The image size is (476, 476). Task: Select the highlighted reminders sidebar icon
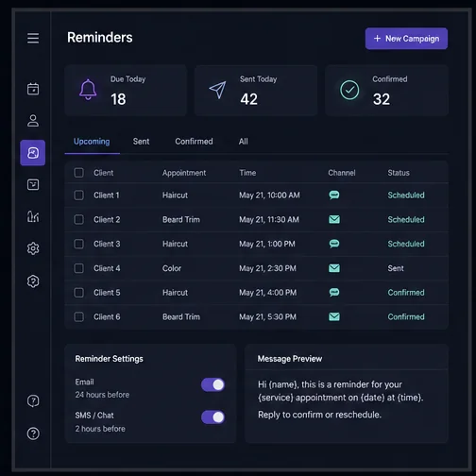pyautogui.click(x=33, y=153)
